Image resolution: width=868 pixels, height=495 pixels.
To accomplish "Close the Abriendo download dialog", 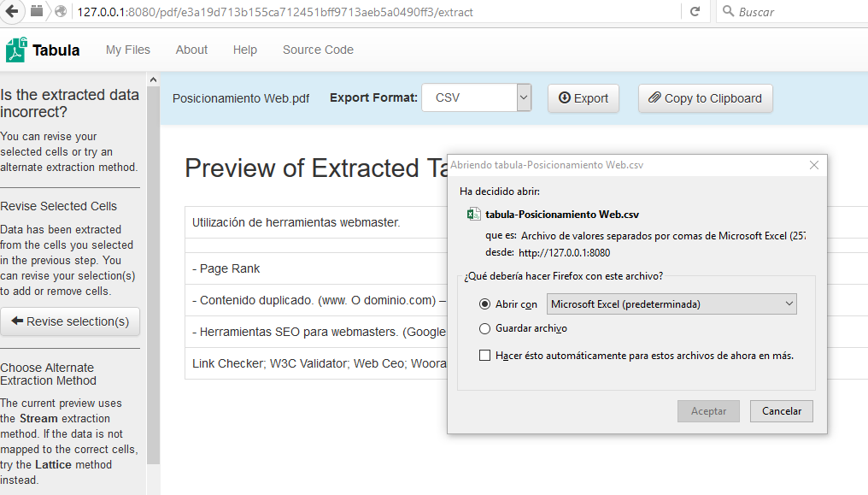I will click(x=813, y=165).
